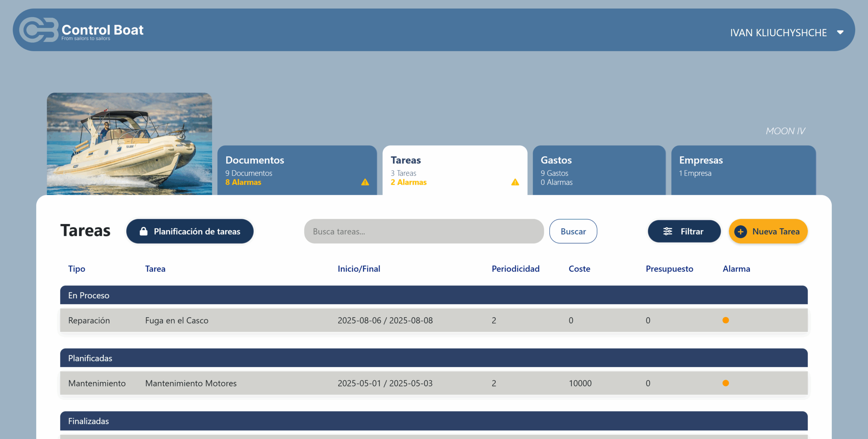Collapse the Planificadas section header
The height and width of the screenshot is (439, 868).
[434, 358]
